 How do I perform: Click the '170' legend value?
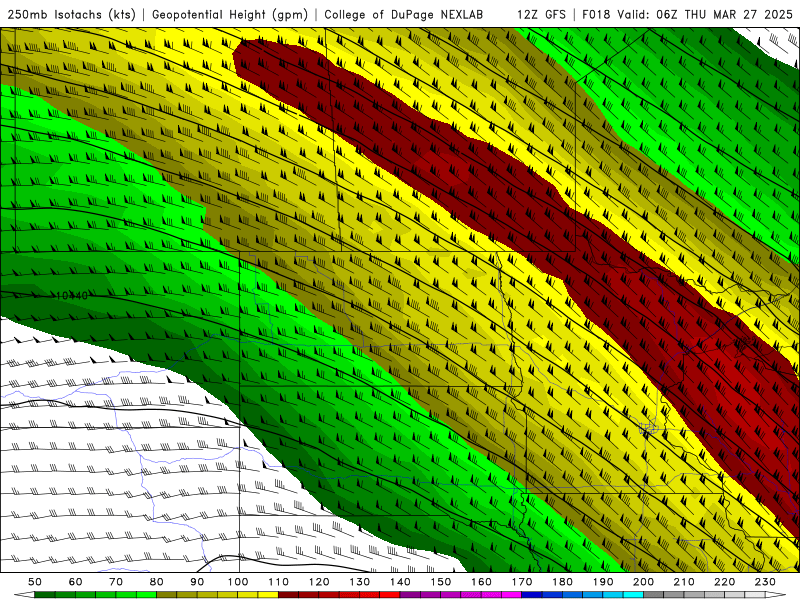point(522,582)
